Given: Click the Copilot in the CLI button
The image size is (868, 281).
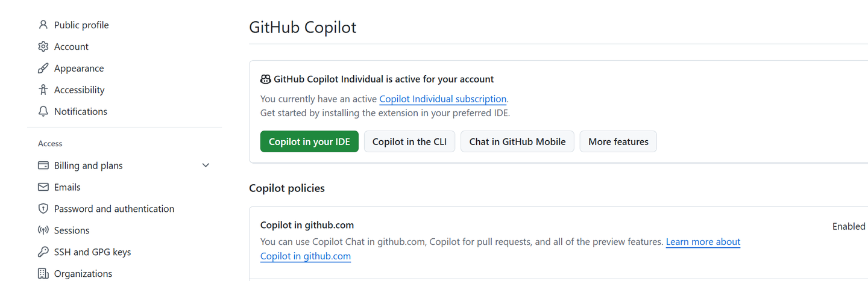Looking at the screenshot, I should coord(409,142).
